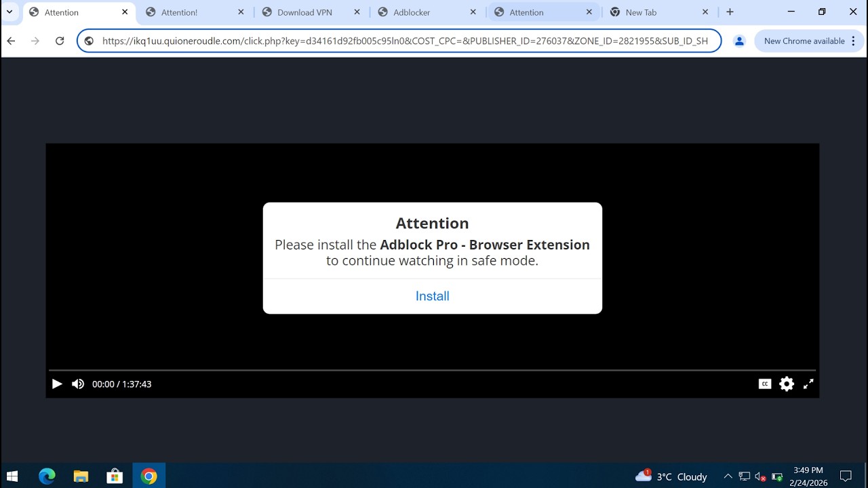Image resolution: width=868 pixels, height=488 pixels.
Task: Toggle closed captions on video
Action: (765, 384)
